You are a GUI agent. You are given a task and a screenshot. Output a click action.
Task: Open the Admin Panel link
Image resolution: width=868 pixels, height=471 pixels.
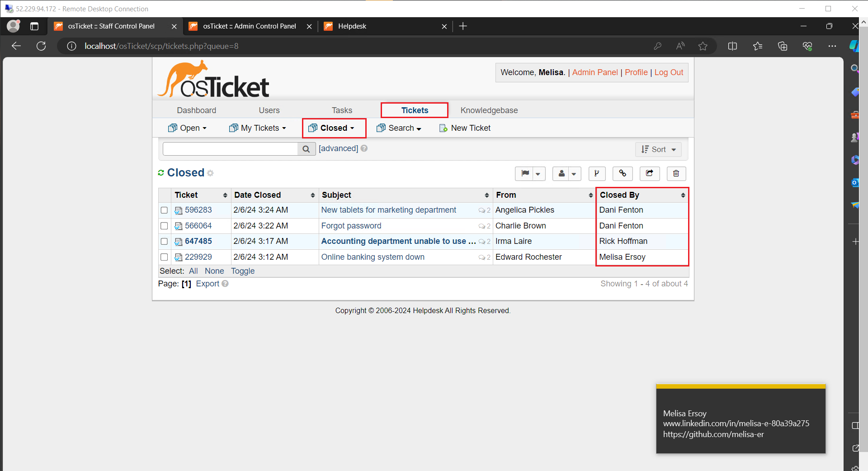pos(595,72)
